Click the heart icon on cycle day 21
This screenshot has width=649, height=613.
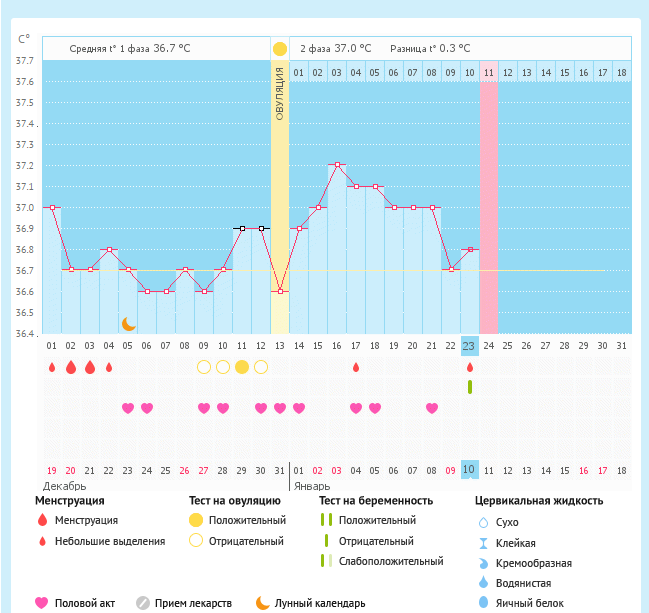432,408
